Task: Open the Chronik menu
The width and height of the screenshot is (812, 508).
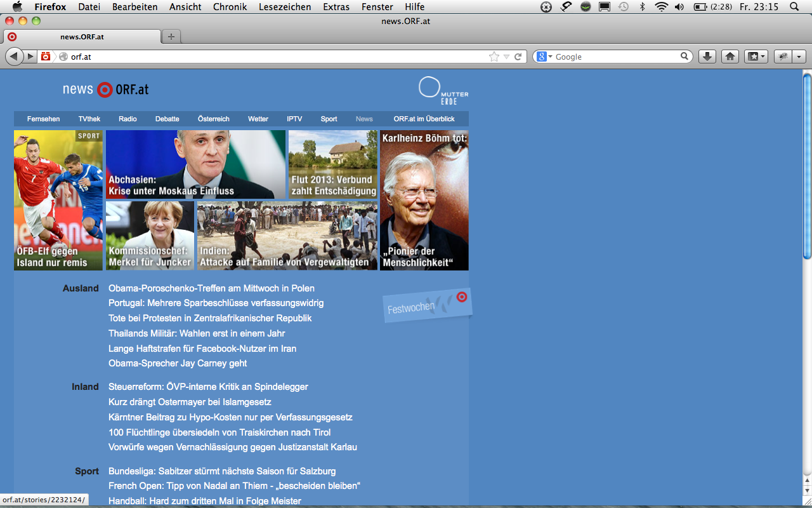Action: pyautogui.click(x=230, y=7)
